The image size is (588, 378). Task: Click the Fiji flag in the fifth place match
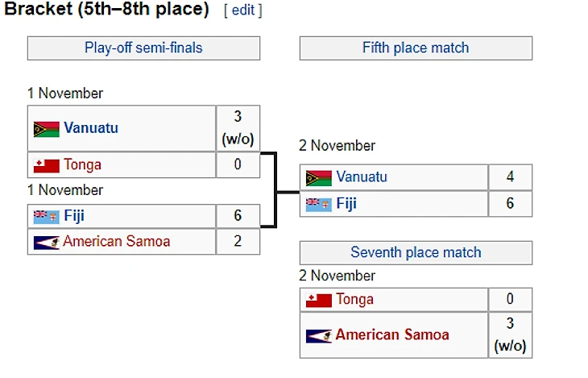(x=319, y=205)
